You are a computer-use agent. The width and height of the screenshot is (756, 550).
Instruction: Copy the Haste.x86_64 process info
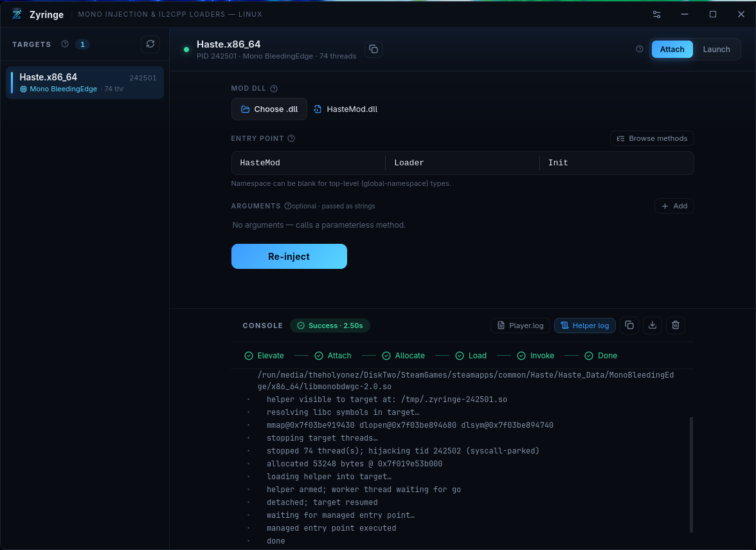point(373,49)
